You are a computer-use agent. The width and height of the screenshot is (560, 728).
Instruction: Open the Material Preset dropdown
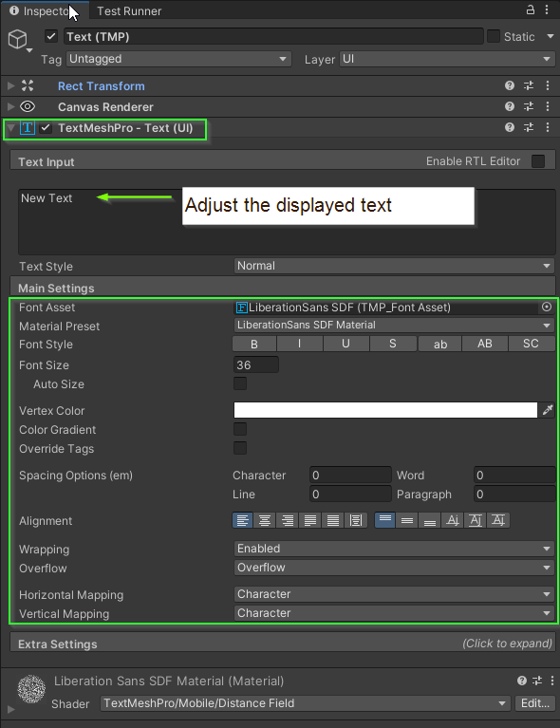click(x=394, y=325)
